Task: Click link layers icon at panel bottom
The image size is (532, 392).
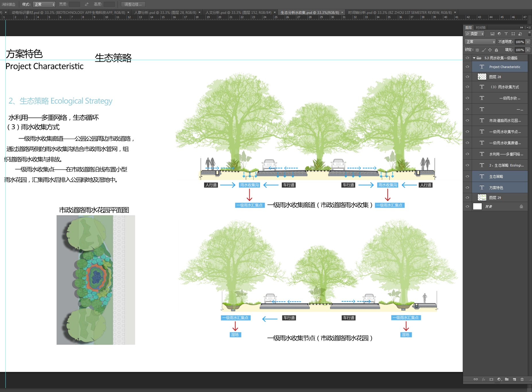Action: [x=476, y=379]
